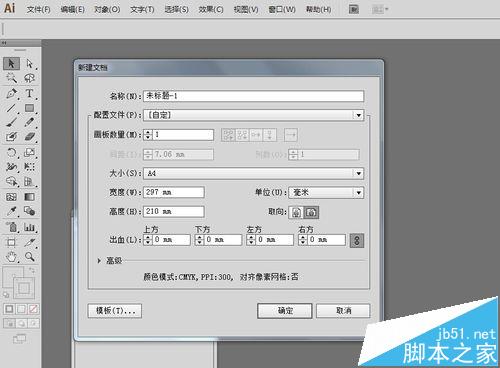Screen dimensions: 500x368
Task: Select the Gradient tool
Action: pos(30,197)
